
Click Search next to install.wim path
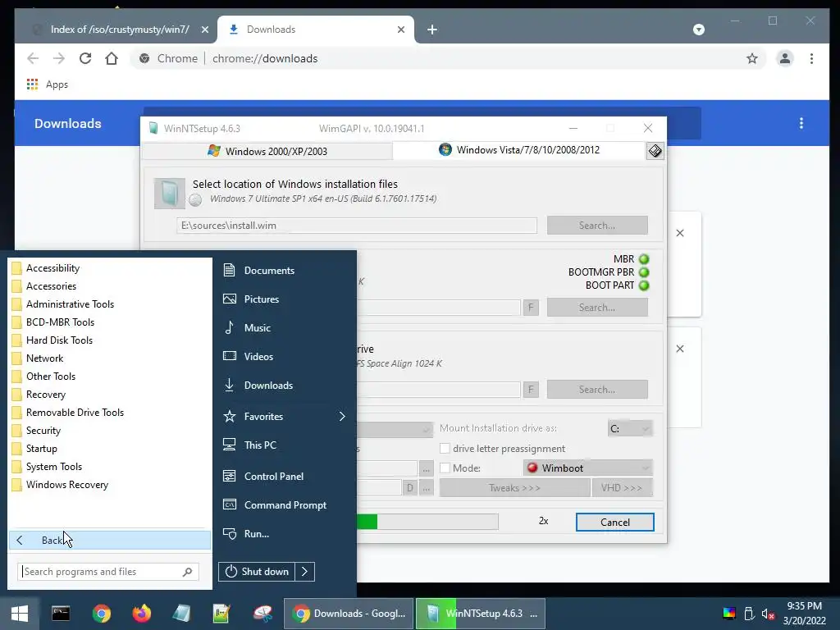(597, 226)
